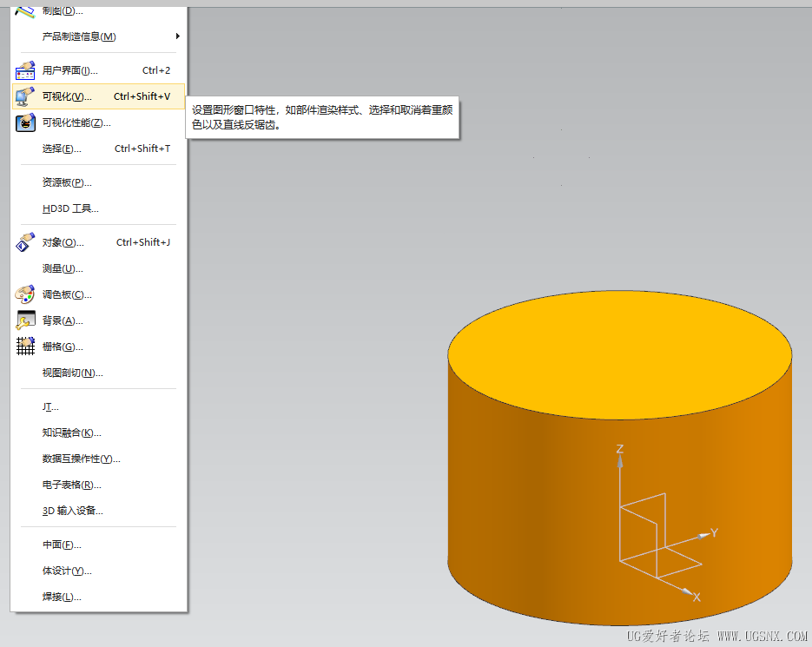This screenshot has width=812, height=647.
Task: Click the 可视化性能 (Visualization Performance) icon
Action: pos(24,122)
